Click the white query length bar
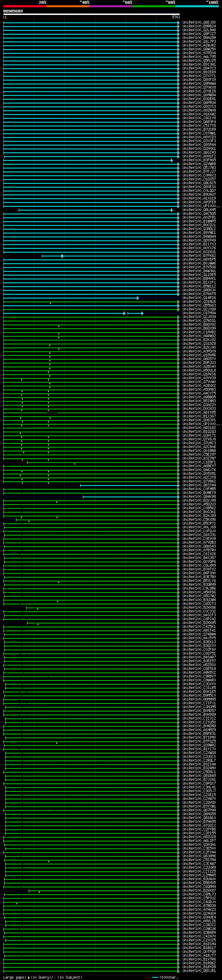This screenshot has height=980, width=222. (x=92, y=14)
